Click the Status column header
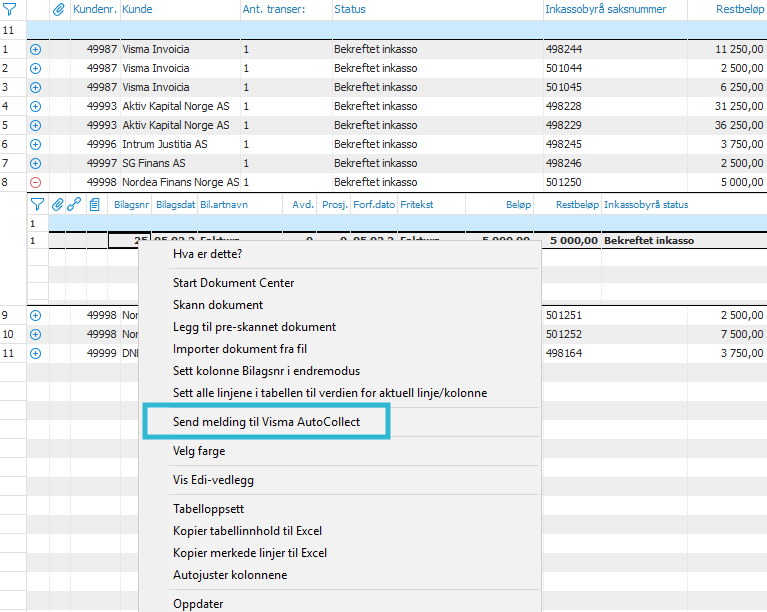Viewport: 767px width, 612px height. (x=350, y=9)
